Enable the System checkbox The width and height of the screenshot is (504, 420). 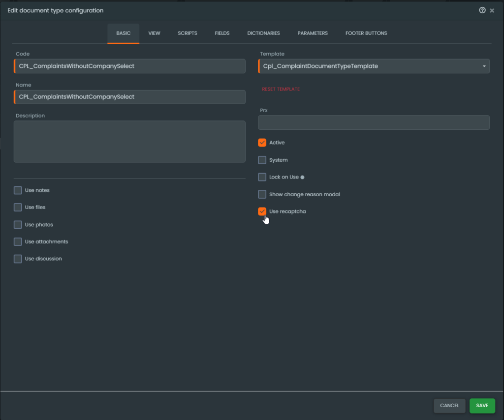[x=262, y=160]
